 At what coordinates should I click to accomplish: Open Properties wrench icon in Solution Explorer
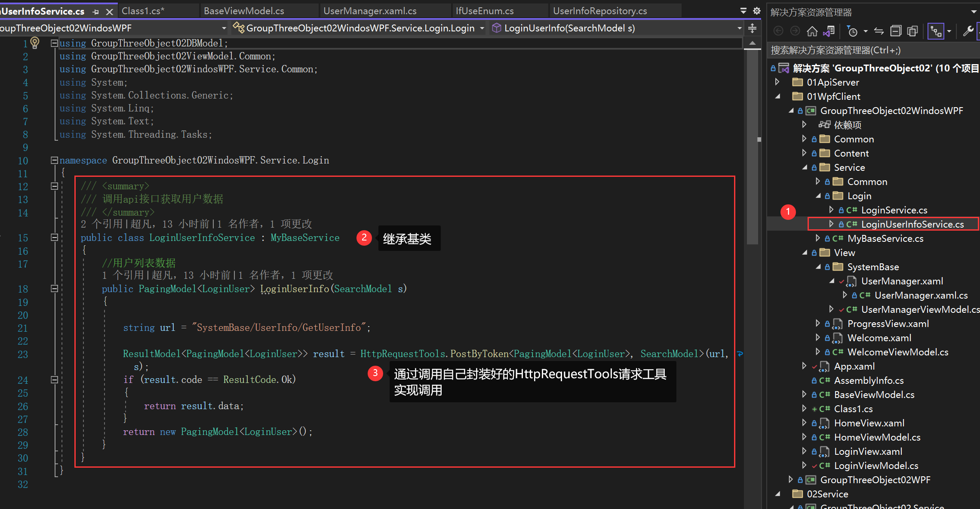tap(968, 31)
